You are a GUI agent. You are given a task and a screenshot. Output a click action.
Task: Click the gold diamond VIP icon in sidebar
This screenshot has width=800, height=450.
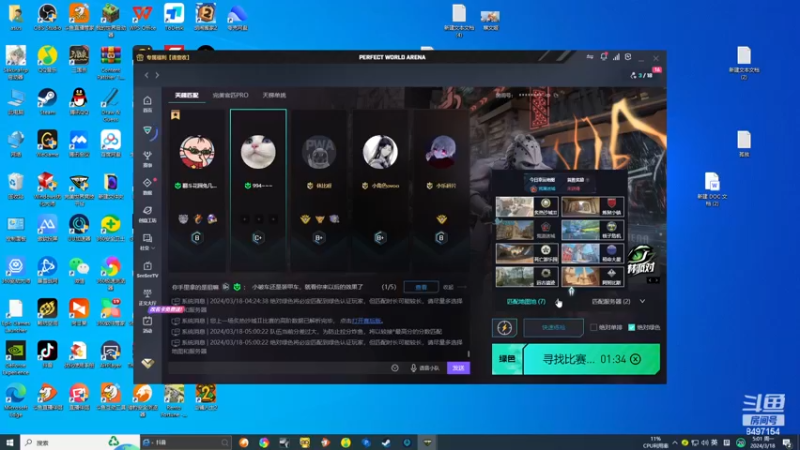pos(147,363)
